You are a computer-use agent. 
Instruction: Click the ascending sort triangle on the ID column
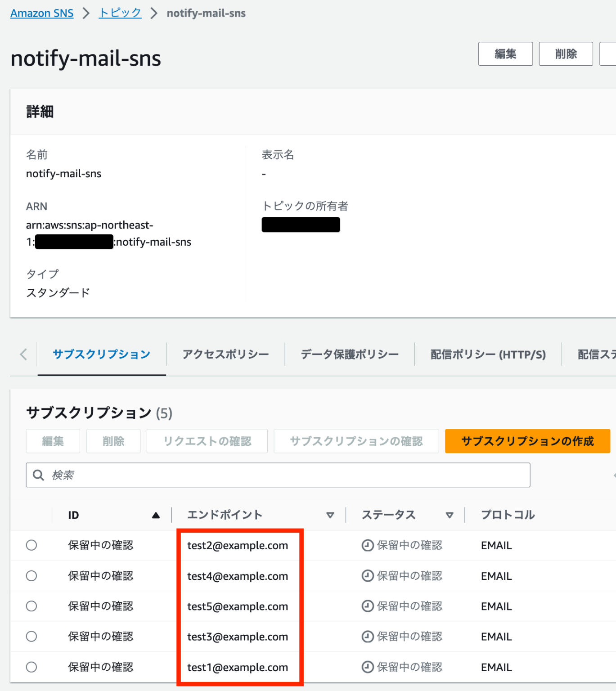(x=156, y=515)
